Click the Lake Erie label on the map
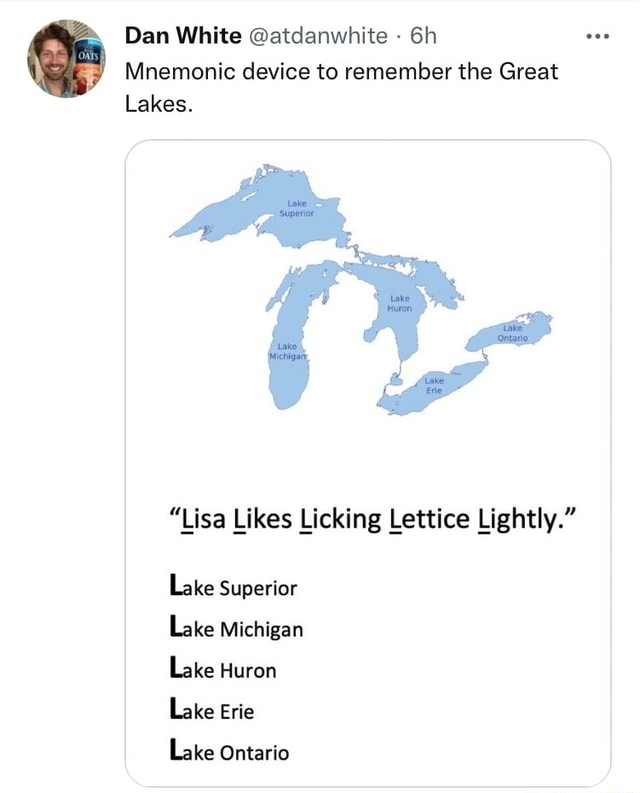The width and height of the screenshot is (640, 793). 434,388
